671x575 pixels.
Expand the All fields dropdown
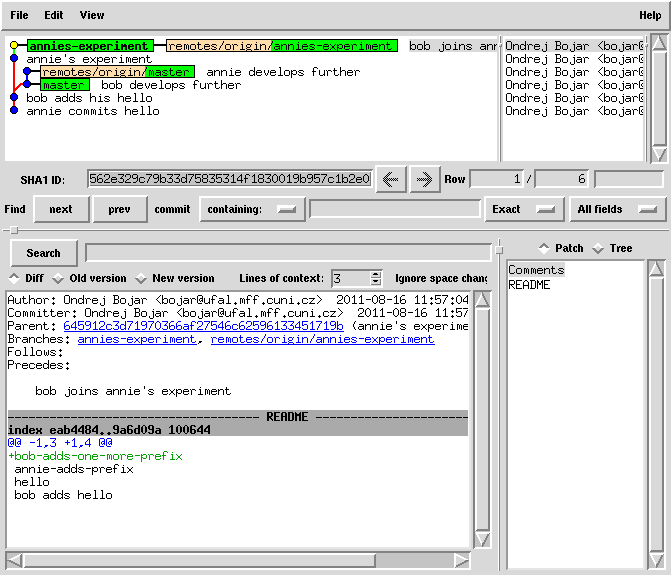pos(618,209)
